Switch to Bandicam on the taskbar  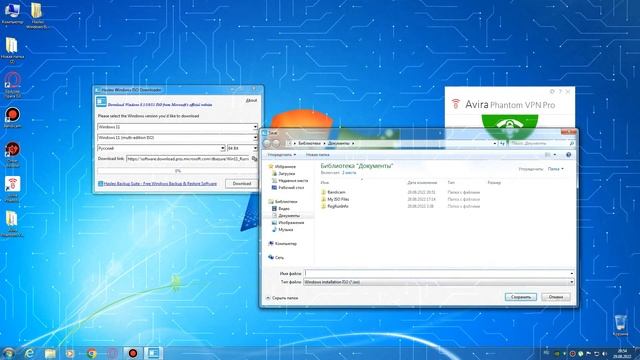click(x=133, y=353)
